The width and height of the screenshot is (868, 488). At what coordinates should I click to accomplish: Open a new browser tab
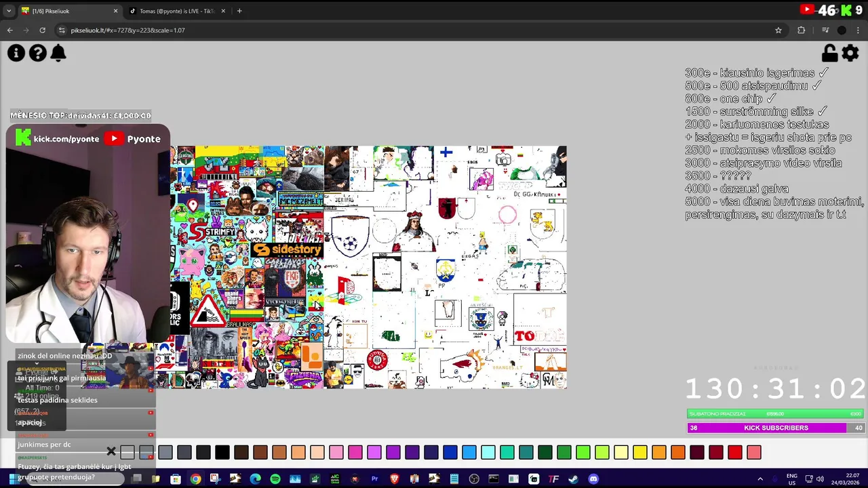pos(239,11)
